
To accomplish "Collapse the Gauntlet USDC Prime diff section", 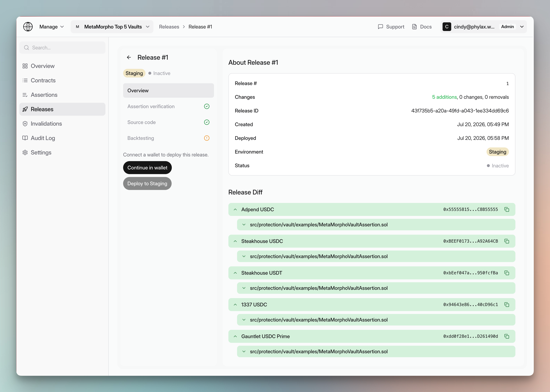I will (235, 336).
